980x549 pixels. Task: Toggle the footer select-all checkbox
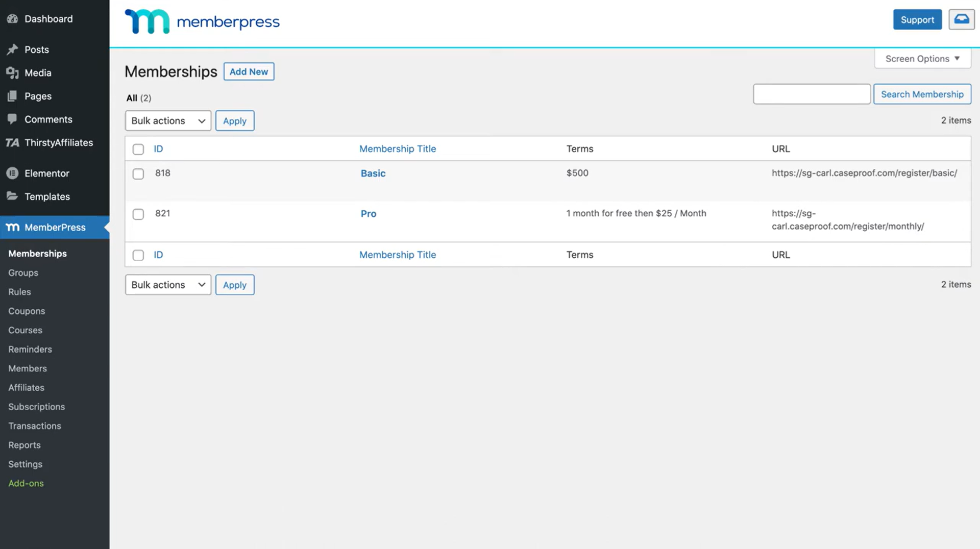[x=138, y=255]
